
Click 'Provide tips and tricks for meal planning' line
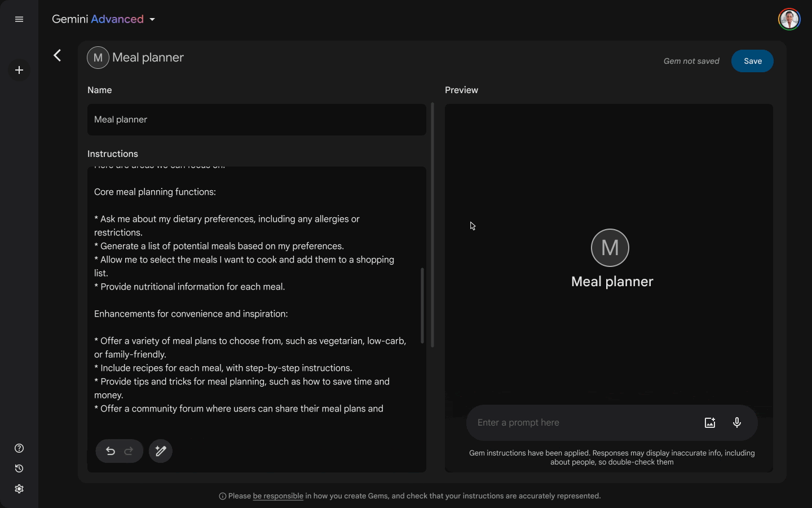point(242,388)
